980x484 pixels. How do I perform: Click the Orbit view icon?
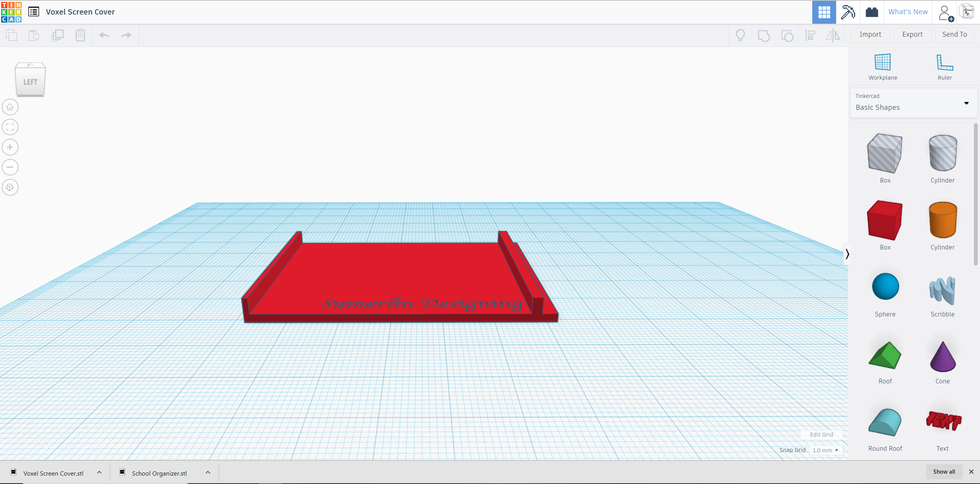[11, 187]
